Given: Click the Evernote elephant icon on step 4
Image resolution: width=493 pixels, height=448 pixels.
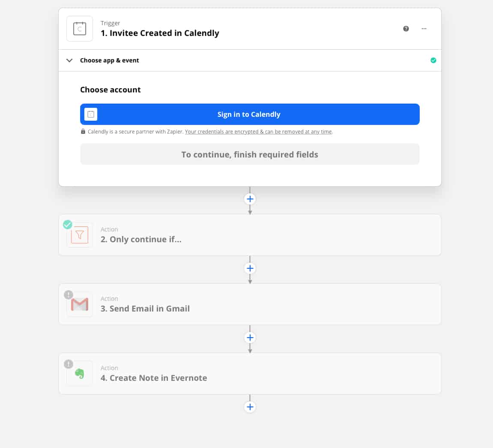Looking at the screenshot, I should [x=80, y=374].
